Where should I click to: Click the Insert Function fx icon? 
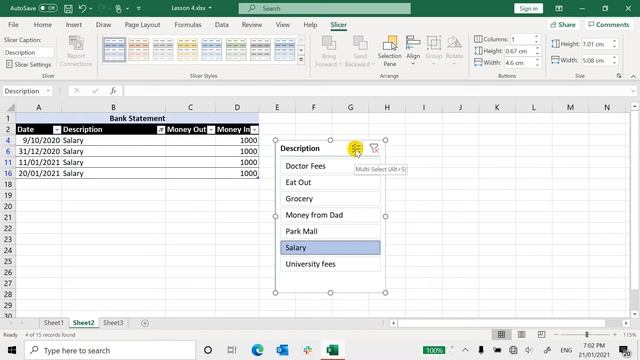click(113, 91)
